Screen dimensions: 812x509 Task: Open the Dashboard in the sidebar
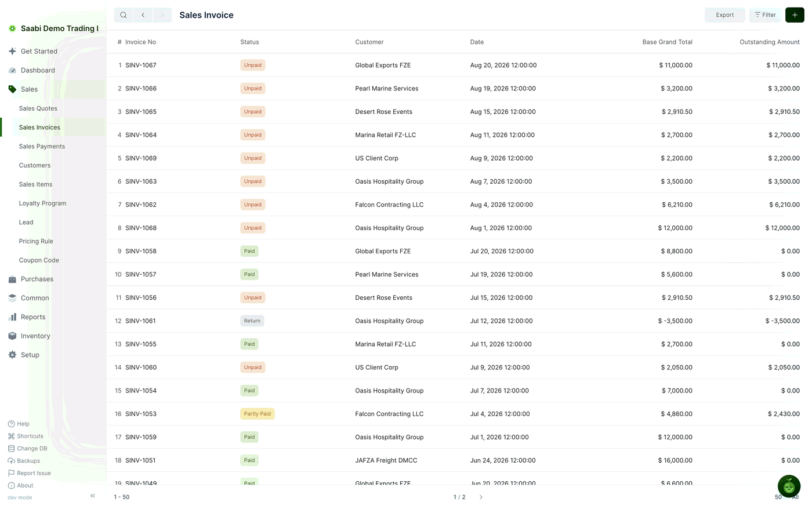coord(38,71)
